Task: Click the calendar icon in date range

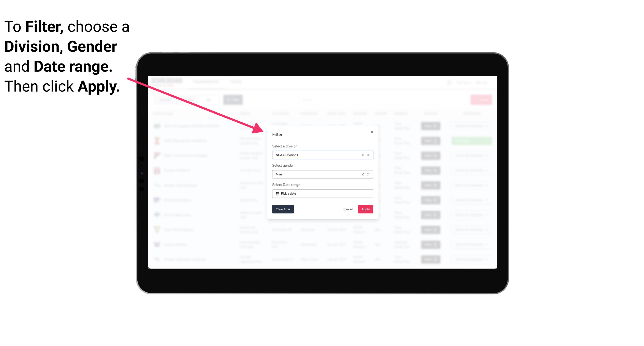Action: [277, 194]
